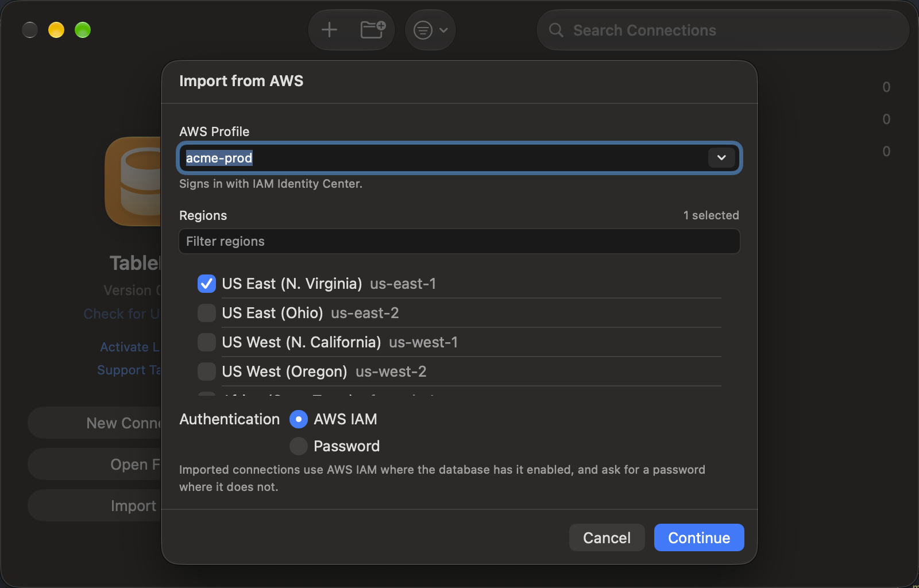The image size is (919, 588).
Task: Click the magnifier search icon
Action: (x=556, y=30)
